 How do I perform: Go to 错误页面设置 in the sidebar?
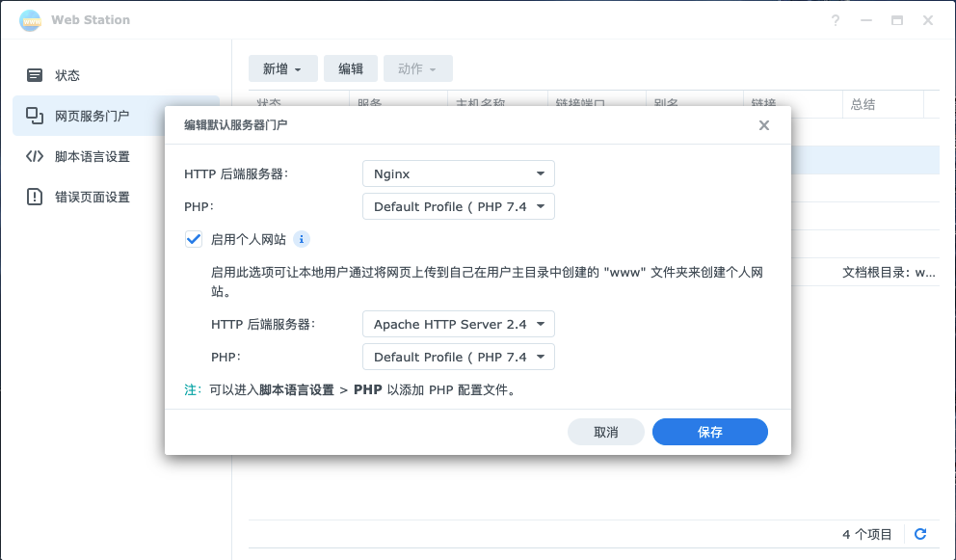93,197
